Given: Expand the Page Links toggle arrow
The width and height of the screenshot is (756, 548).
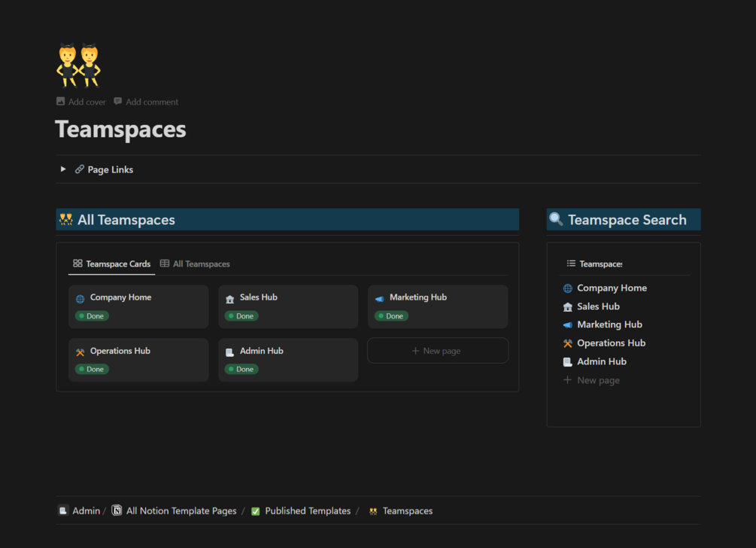Looking at the screenshot, I should [x=63, y=169].
